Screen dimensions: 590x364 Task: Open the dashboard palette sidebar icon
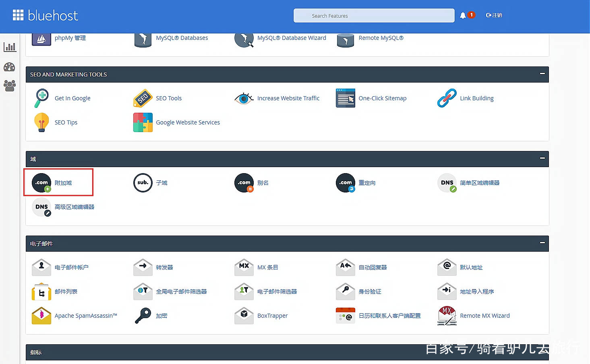[9, 67]
